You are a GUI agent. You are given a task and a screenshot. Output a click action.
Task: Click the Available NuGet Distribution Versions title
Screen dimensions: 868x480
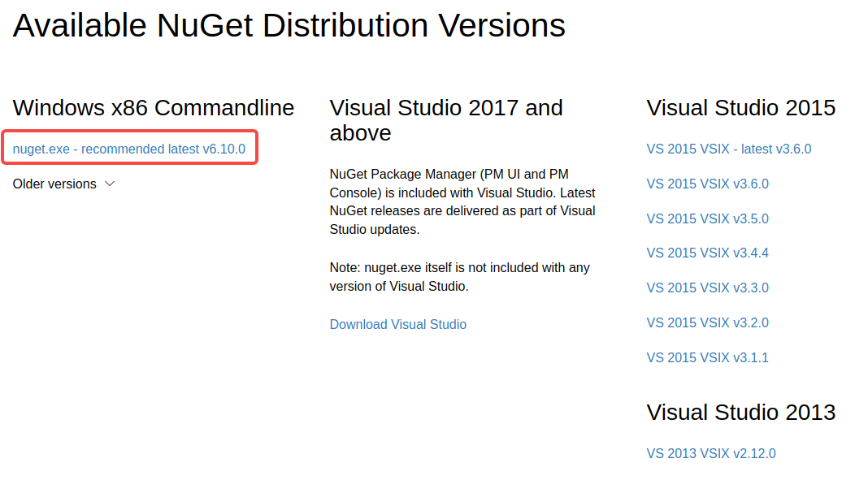coord(289,25)
